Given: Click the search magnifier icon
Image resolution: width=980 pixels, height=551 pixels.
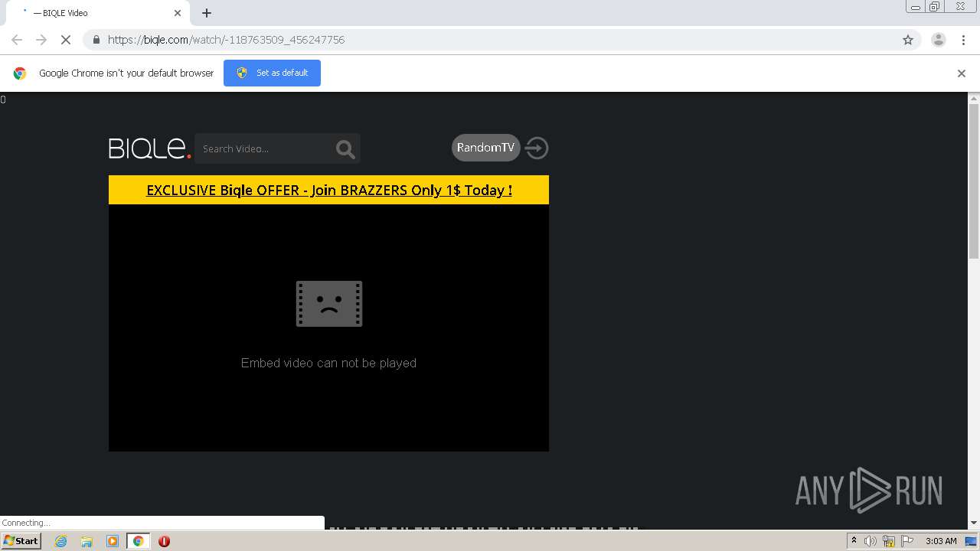Looking at the screenshot, I should pos(345,149).
